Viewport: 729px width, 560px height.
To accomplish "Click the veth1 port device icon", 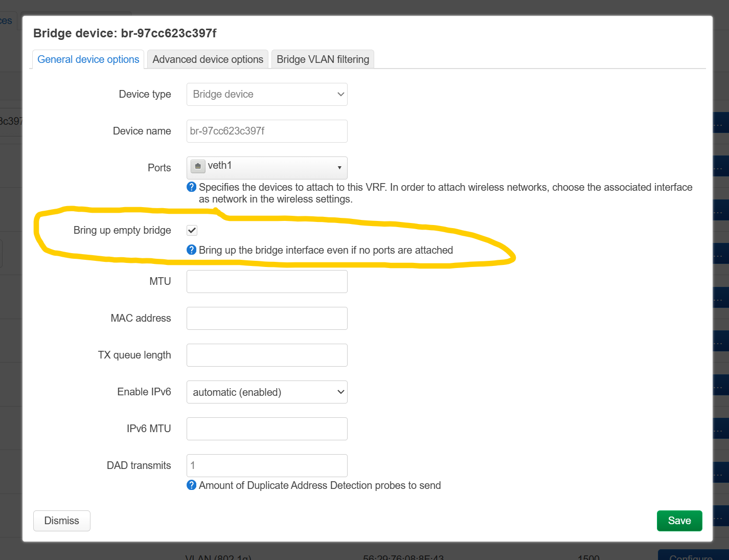I will coord(198,166).
